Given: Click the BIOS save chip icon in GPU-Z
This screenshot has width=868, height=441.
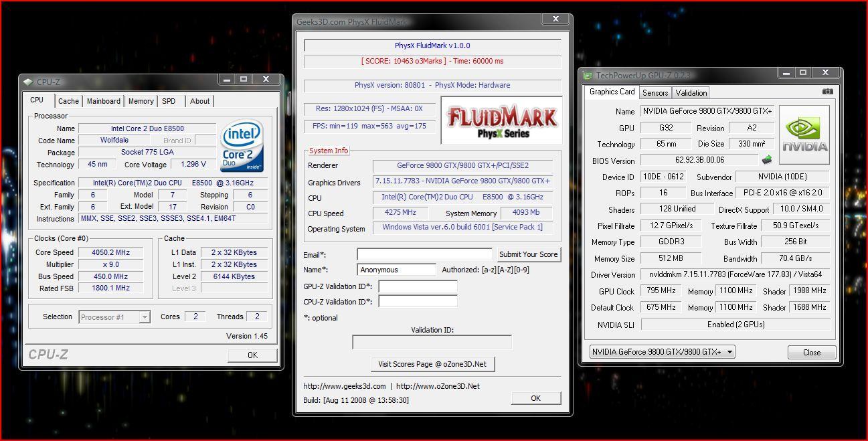Looking at the screenshot, I should pyautogui.click(x=767, y=160).
